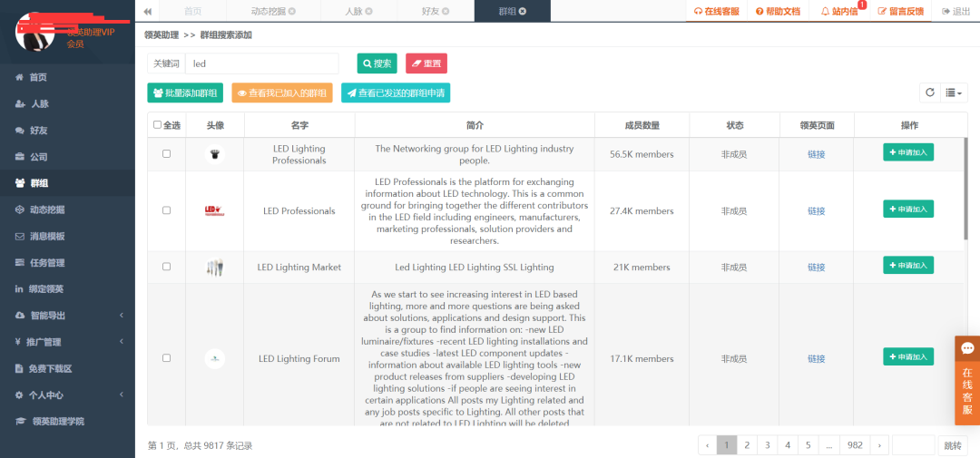The image size is (980, 458).
Task: Go to page 2 of results
Action: tap(746, 445)
